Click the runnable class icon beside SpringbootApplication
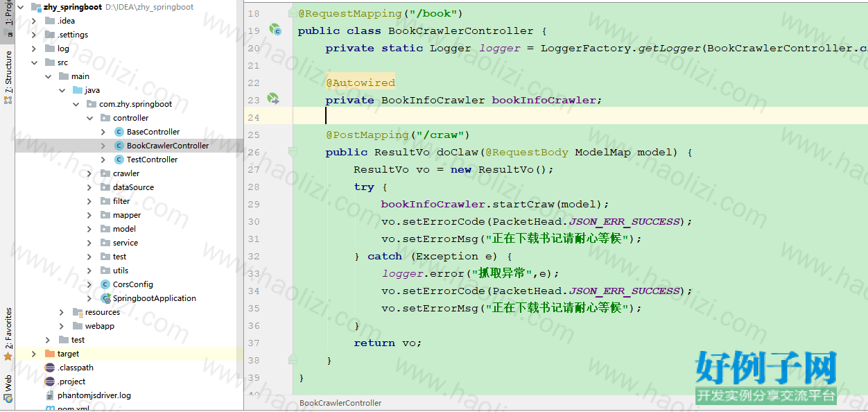This screenshot has height=412, width=868. [105, 298]
